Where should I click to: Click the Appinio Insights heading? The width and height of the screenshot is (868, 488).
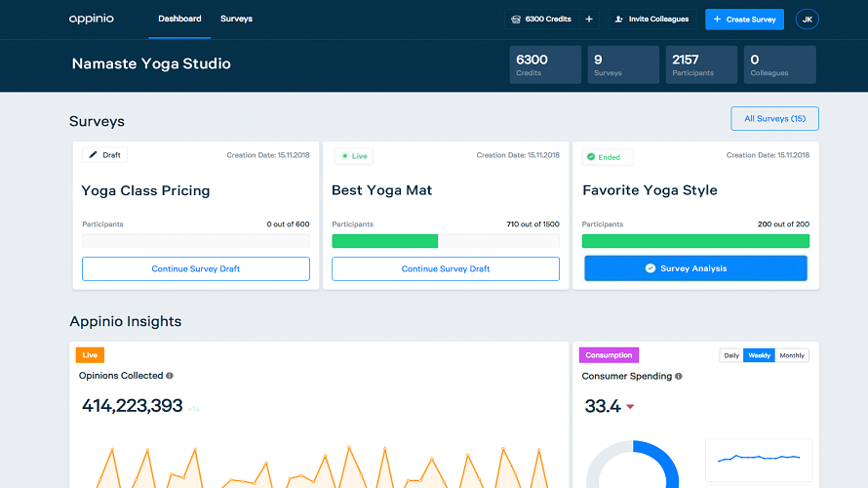[x=126, y=321]
